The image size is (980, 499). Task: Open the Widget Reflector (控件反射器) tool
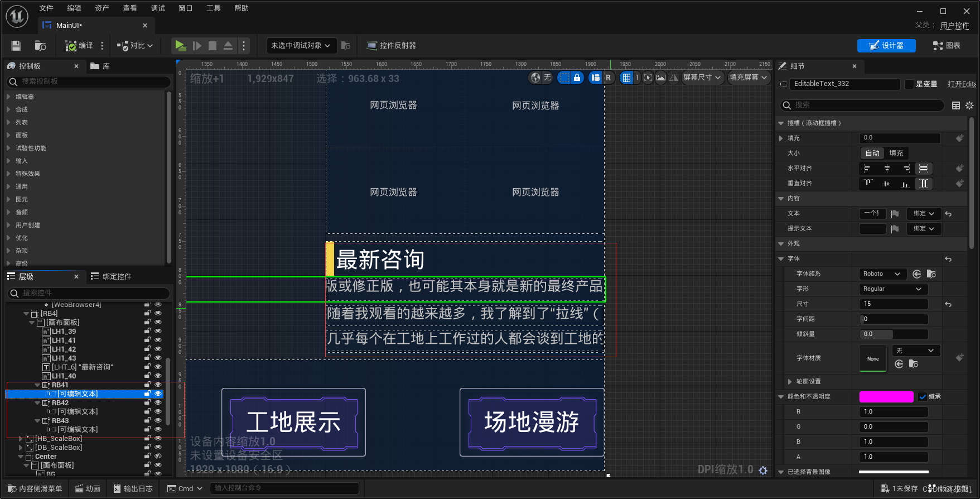(x=391, y=46)
